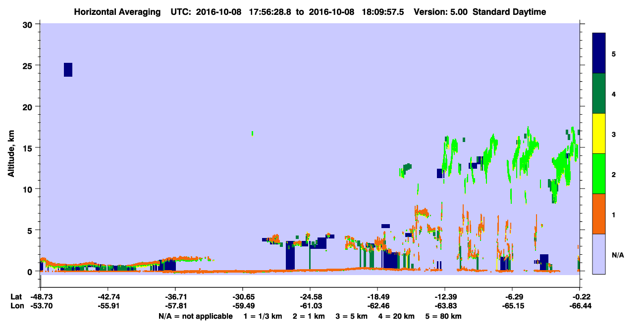The width and height of the screenshot is (644, 330).
Task: Click color bar label '4'
Action: click(614, 94)
